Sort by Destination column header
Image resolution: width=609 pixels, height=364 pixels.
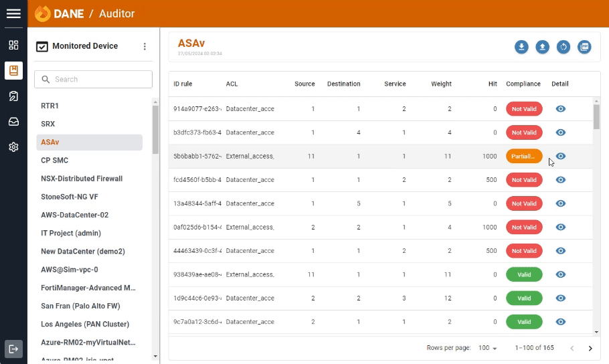click(x=344, y=84)
